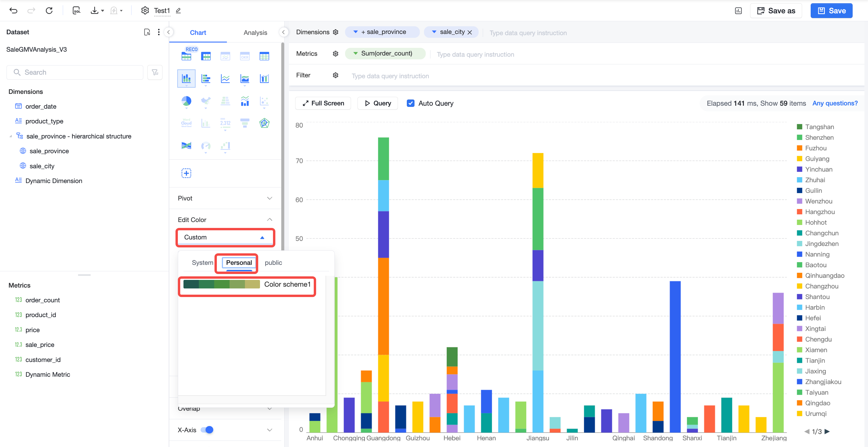Open the SQL view icon in toolbar
This screenshot has height=447, width=868.
pyautogui.click(x=77, y=10)
